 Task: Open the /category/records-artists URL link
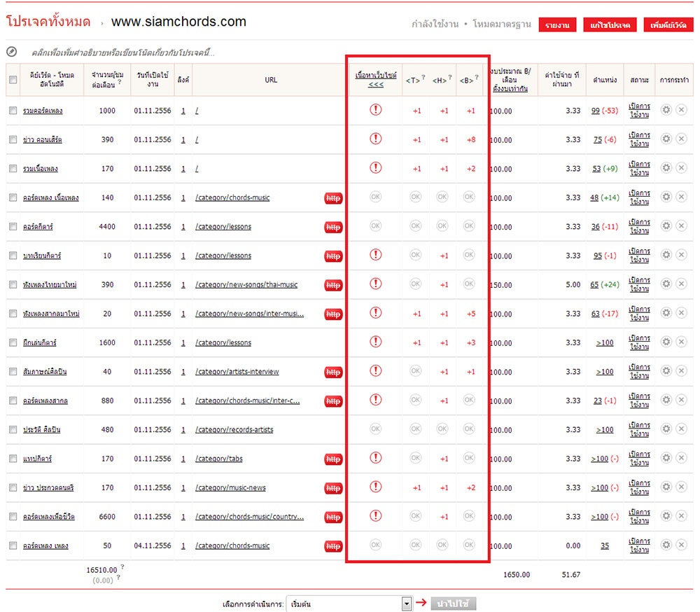click(234, 430)
